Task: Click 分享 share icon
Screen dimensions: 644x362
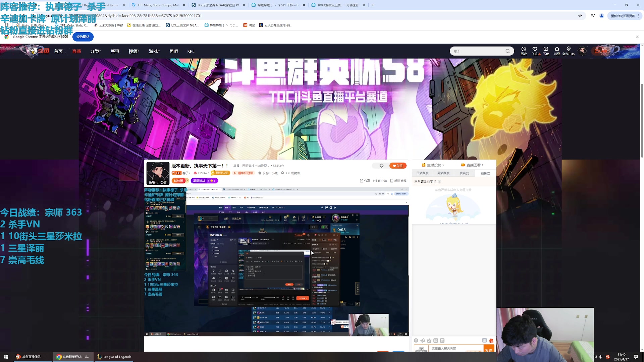Action: pyautogui.click(x=365, y=181)
